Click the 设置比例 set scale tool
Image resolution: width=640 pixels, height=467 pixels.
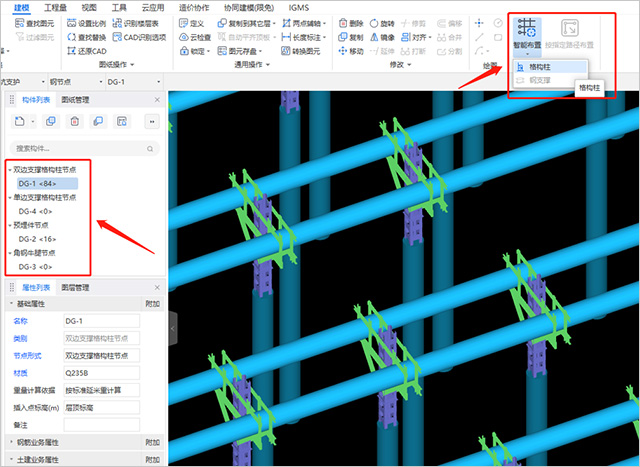[86, 23]
